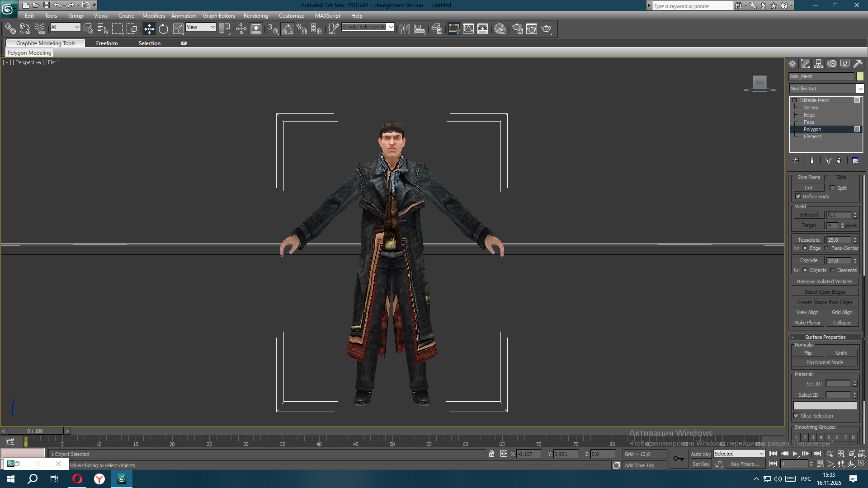Viewport: 868px width, 488px height.
Task: Open the Hierarchy panel tab icon
Action: click(x=819, y=64)
